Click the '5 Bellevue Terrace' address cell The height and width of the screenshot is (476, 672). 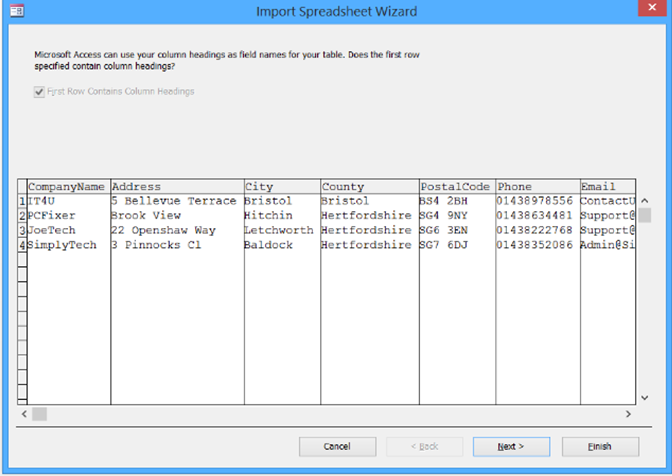(177, 201)
